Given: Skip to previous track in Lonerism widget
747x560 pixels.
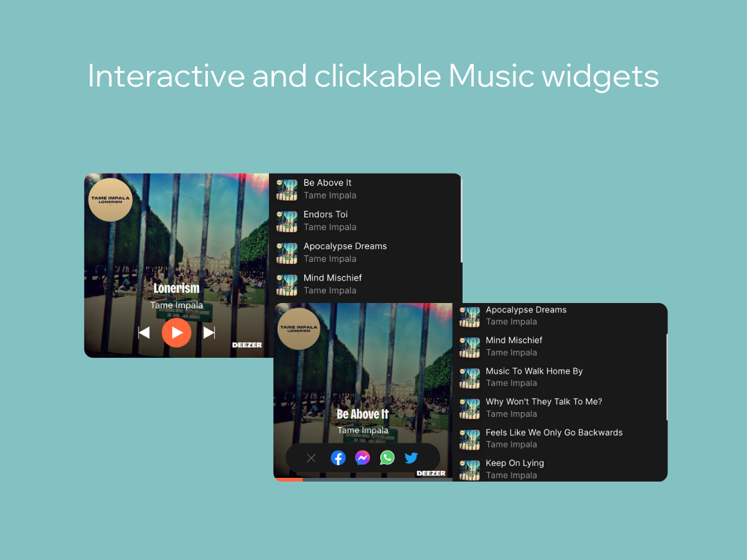Looking at the screenshot, I should click(x=144, y=332).
